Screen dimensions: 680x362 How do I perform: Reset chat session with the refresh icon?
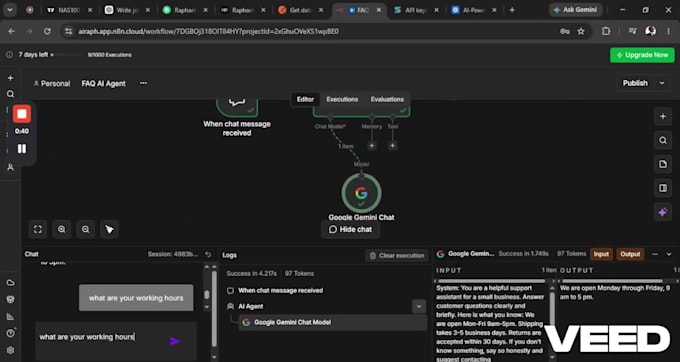208,254
